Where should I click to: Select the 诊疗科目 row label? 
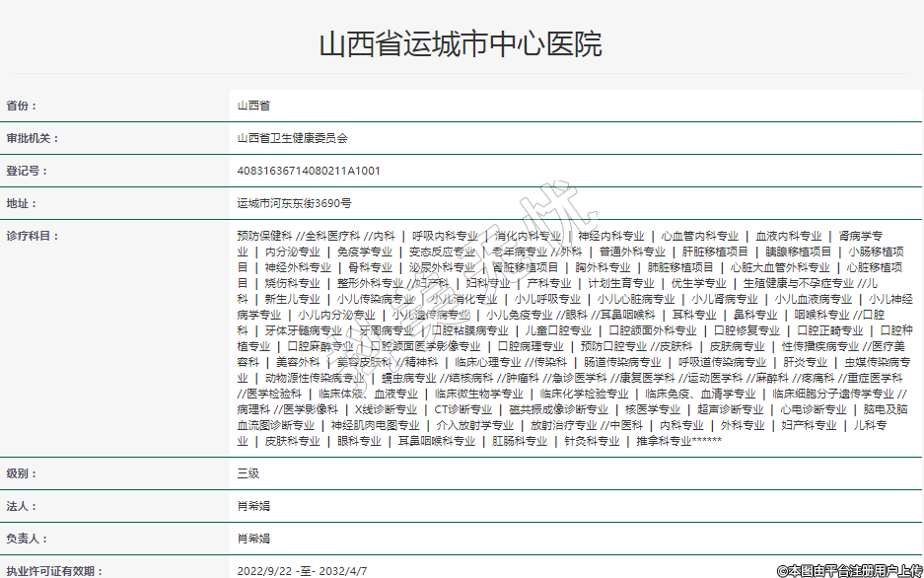(x=34, y=236)
